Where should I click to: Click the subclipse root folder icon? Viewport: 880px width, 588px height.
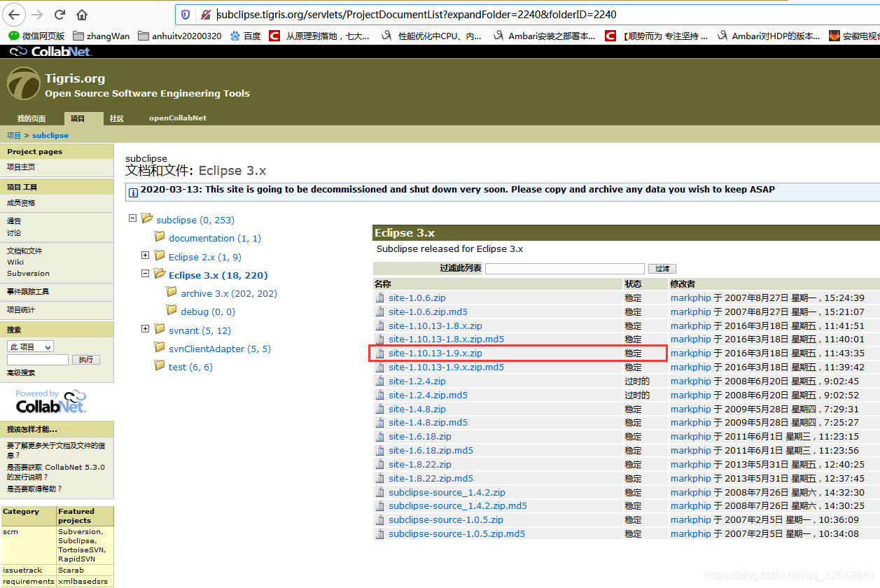147,218
